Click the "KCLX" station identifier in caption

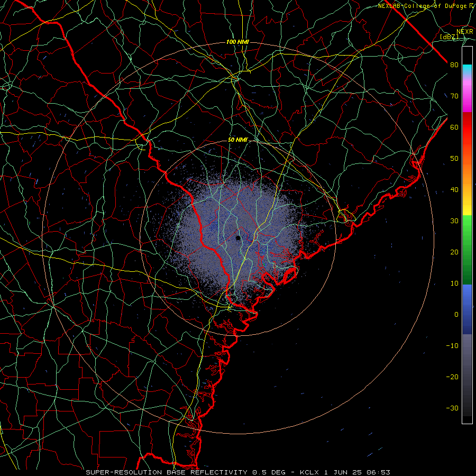310,472
